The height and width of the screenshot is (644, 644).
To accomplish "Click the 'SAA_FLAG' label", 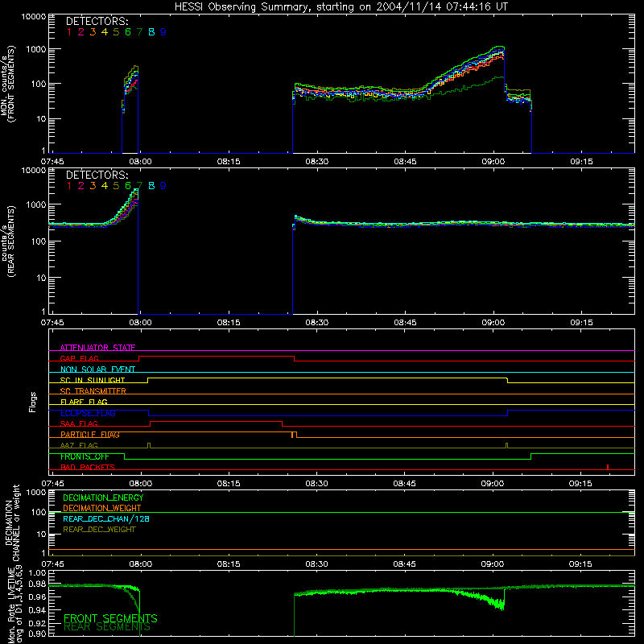I will (x=79, y=423).
